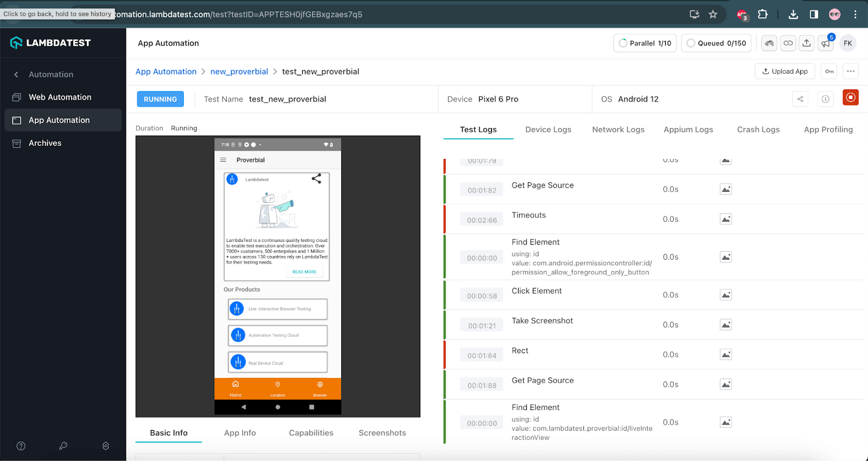Open the App Info tab

(x=240, y=433)
